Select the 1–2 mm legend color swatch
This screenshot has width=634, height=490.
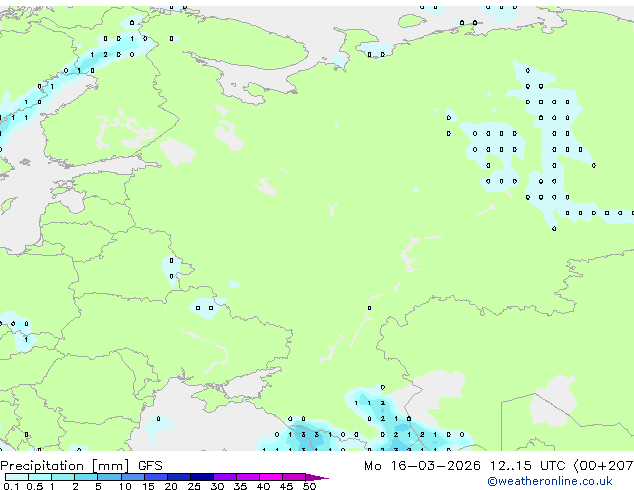[x=63, y=477]
